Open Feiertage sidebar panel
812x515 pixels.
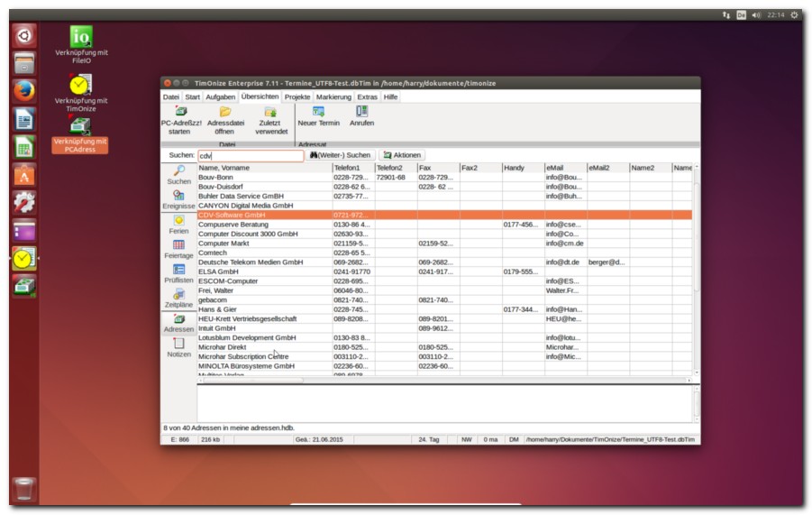point(178,249)
